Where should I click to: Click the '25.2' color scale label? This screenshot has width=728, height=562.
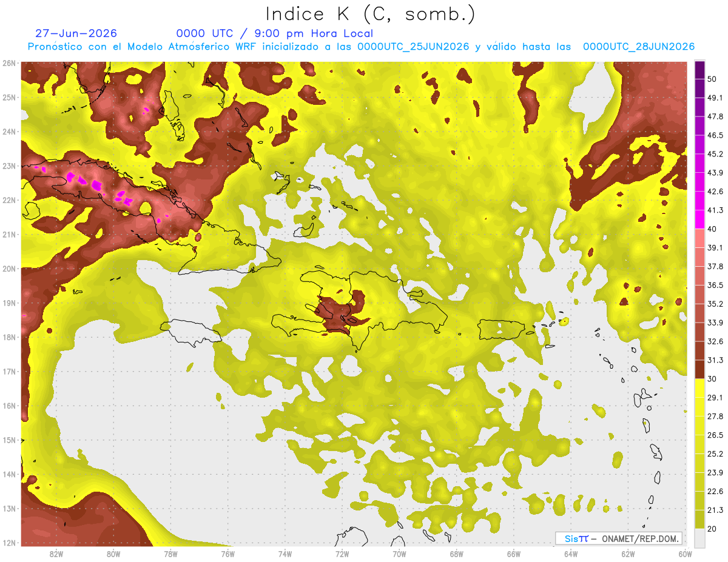(715, 454)
